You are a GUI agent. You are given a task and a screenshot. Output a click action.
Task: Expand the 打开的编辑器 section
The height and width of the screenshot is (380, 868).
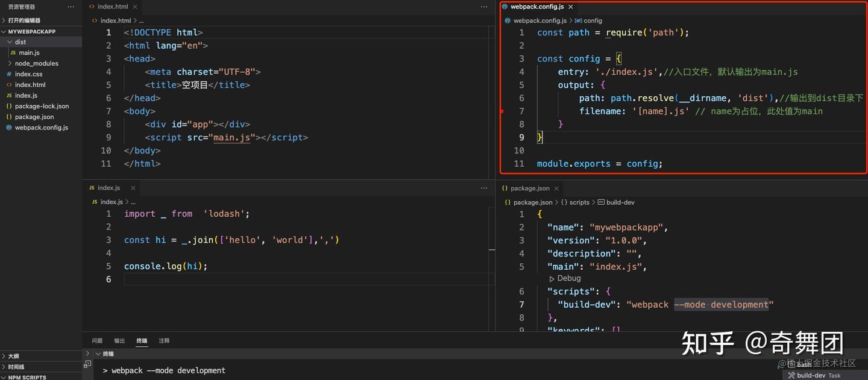click(24, 20)
